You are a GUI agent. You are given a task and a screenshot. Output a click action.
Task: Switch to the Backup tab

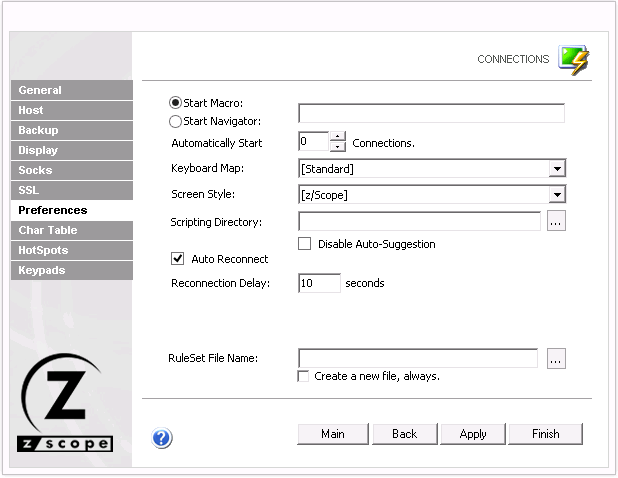point(72,130)
